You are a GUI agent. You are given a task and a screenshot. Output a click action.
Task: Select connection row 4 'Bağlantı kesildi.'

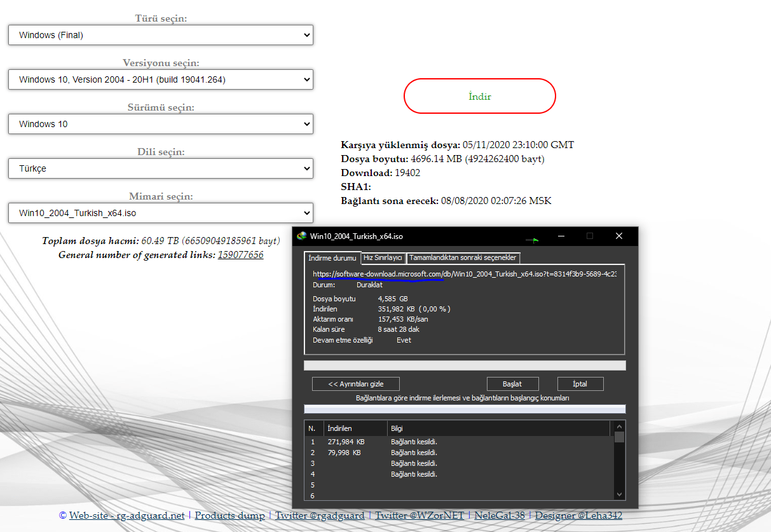pyautogui.click(x=459, y=474)
